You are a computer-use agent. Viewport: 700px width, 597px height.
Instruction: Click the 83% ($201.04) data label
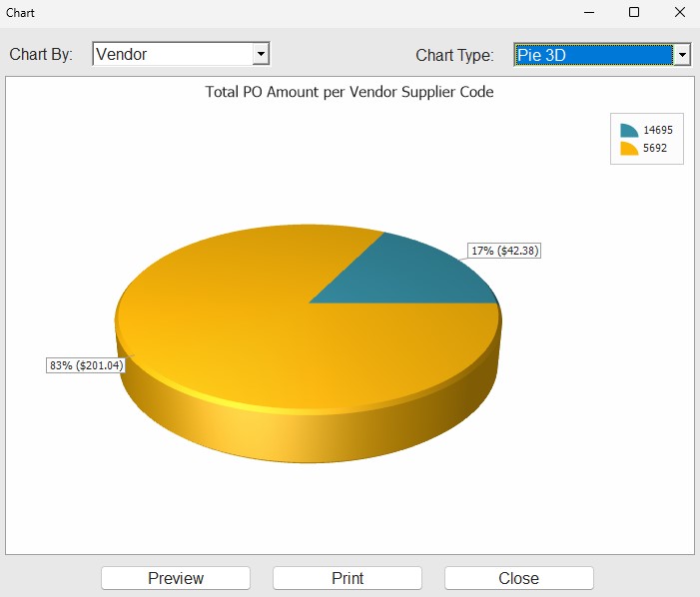pyautogui.click(x=86, y=365)
